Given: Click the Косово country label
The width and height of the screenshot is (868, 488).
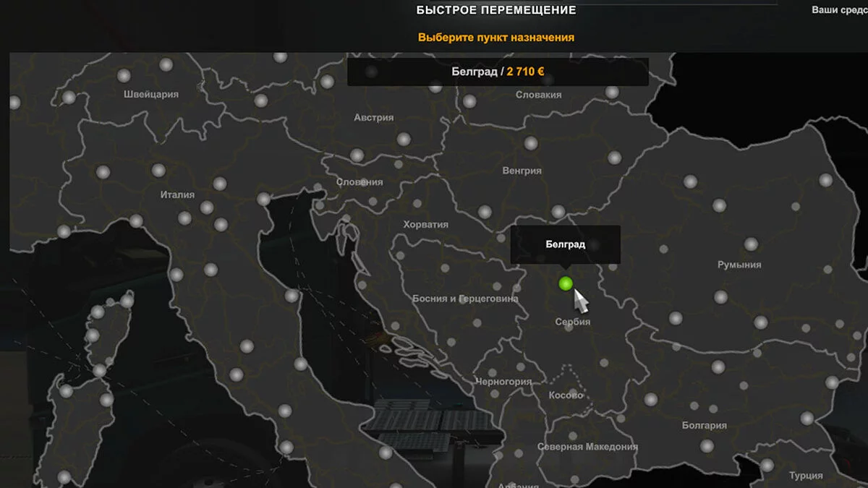Looking at the screenshot, I should click(566, 395).
